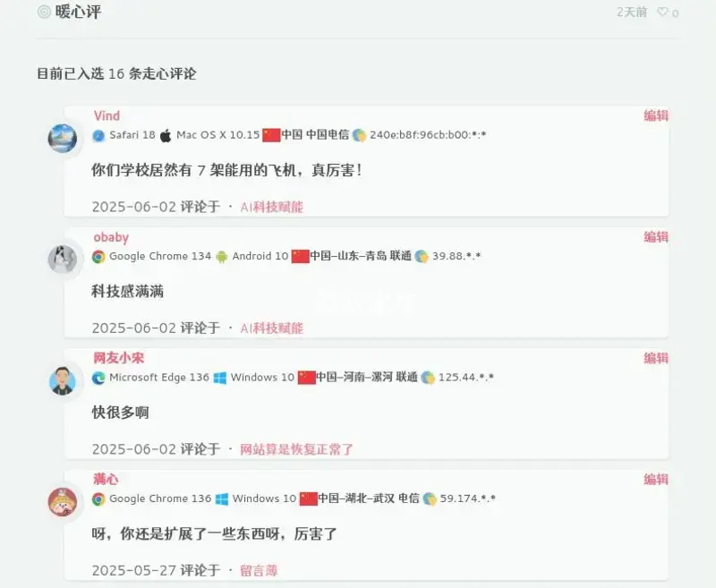Open the 网站算是恢复正常了 post link
Viewport: 716px width, 588px height.
[x=297, y=449]
